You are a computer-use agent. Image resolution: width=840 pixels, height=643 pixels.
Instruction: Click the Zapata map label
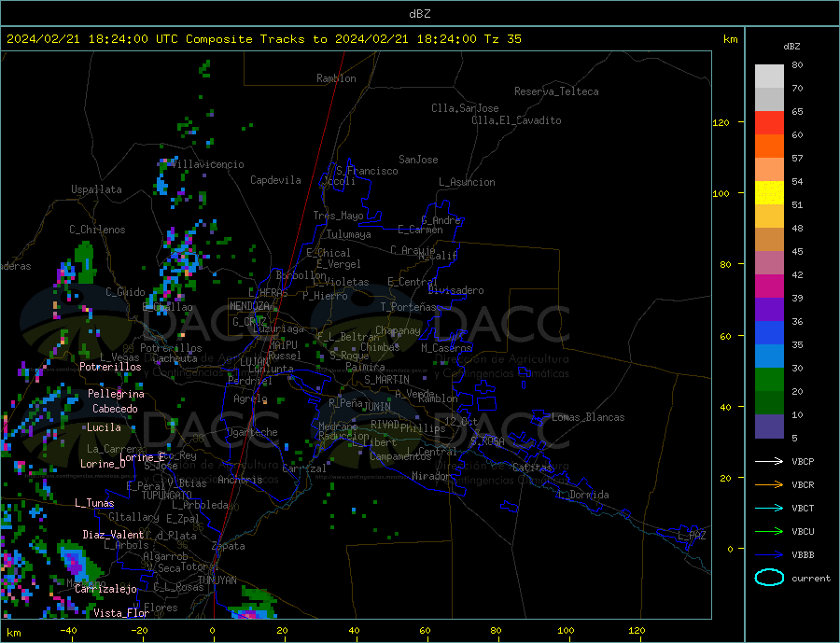[x=229, y=546]
